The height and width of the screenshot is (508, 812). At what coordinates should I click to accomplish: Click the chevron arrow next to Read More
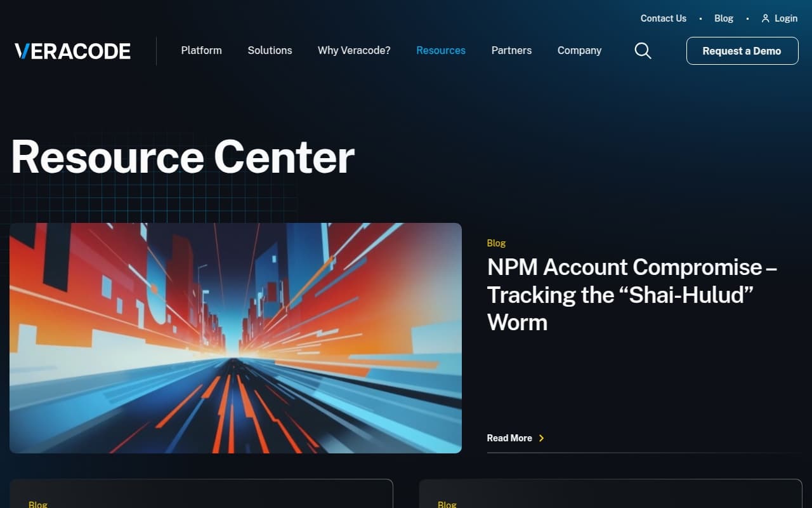541,438
